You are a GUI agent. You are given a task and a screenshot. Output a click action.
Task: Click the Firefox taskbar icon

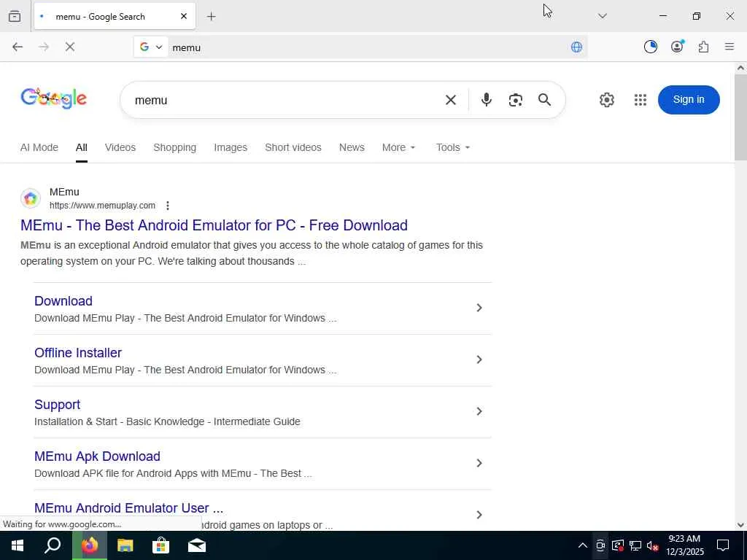tap(90, 545)
